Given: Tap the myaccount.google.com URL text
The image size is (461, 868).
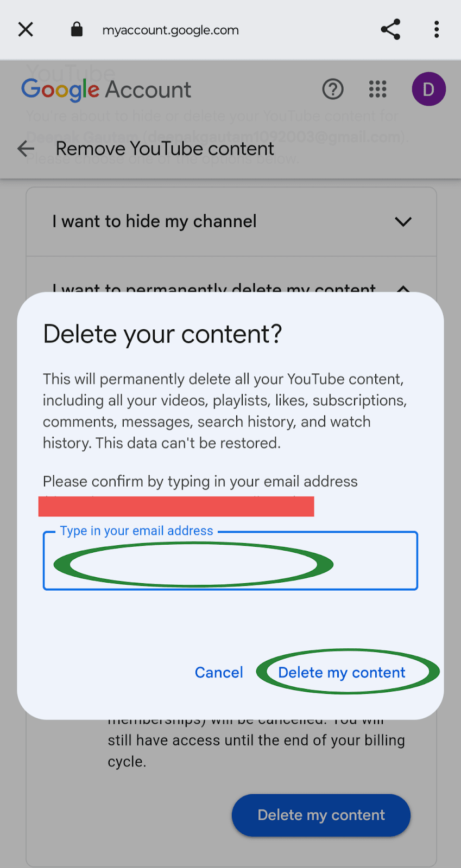Looking at the screenshot, I should (170, 30).
